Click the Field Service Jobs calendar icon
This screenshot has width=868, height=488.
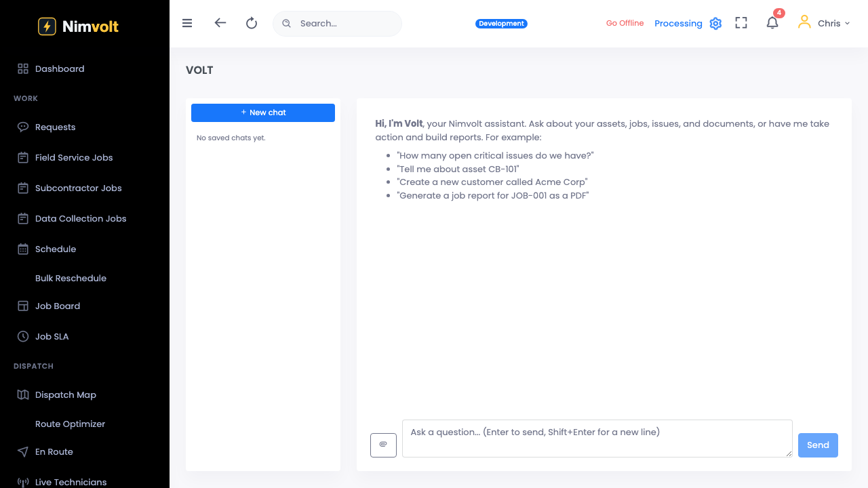tap(23, 157)
